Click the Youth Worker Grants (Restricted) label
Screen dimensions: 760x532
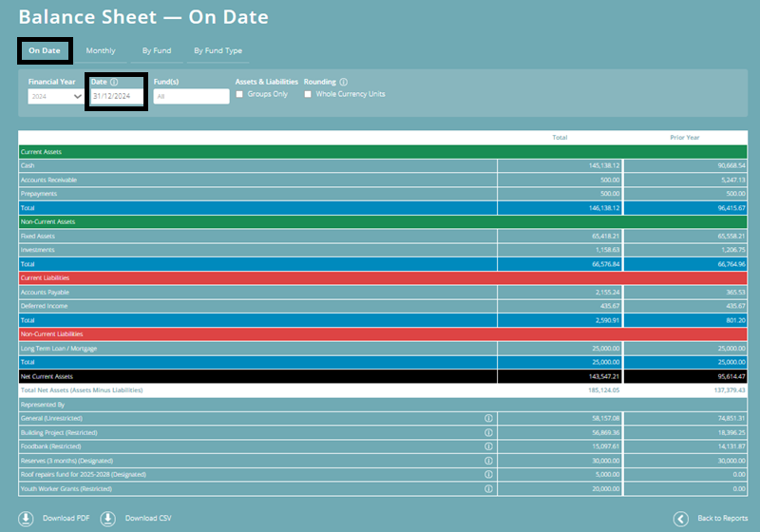(66, 489)
